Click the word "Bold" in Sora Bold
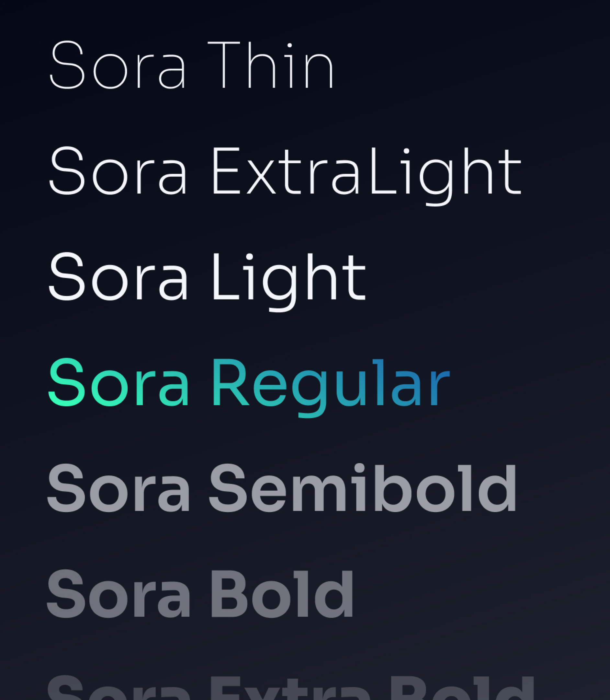 tap(282, 594)
